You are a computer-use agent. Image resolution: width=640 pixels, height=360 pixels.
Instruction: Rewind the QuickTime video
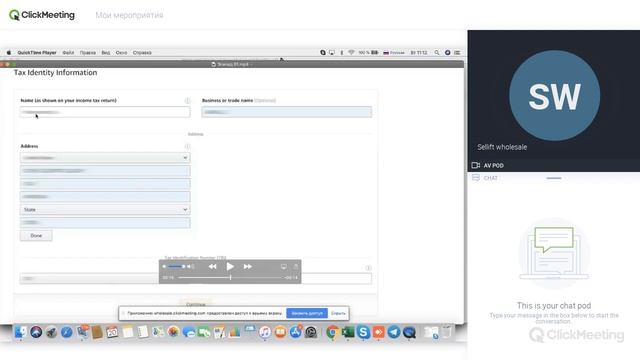pos(212,267)
